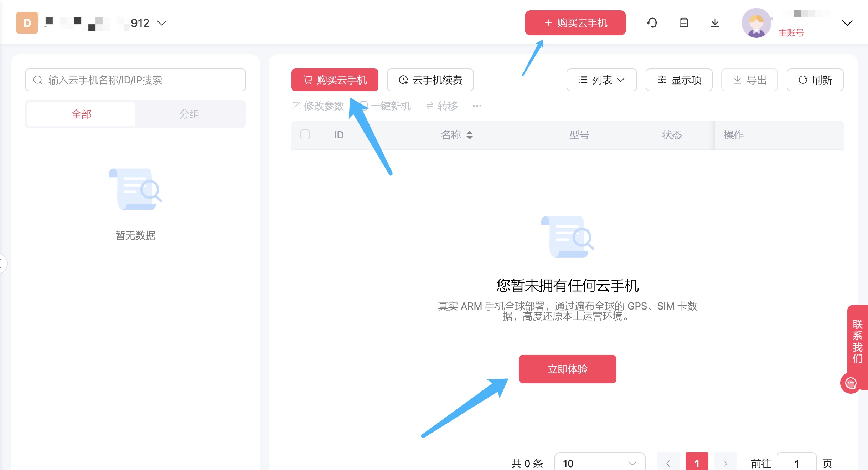The width and height of the screenshot is (868, 470).
Task: Open the 列表 view mode dropdown
Action: pos(601,80)
